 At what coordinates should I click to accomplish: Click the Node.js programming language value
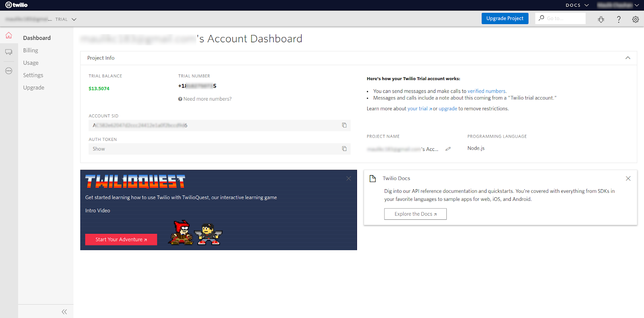point(476,149)
